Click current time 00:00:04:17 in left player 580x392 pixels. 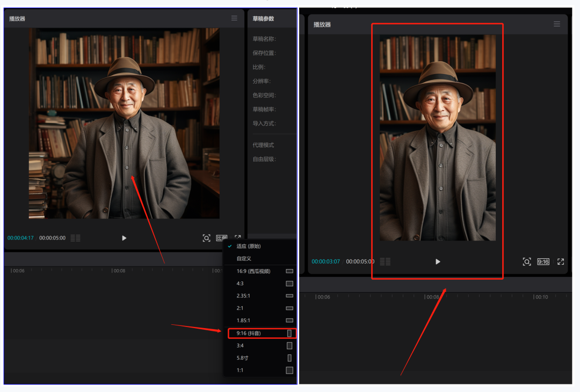[x=20, y=238]
